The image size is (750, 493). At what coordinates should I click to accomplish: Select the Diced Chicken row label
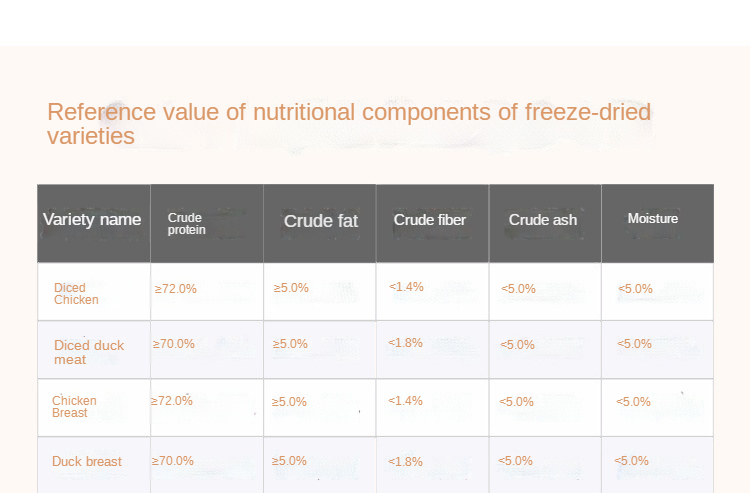point(76,294)
